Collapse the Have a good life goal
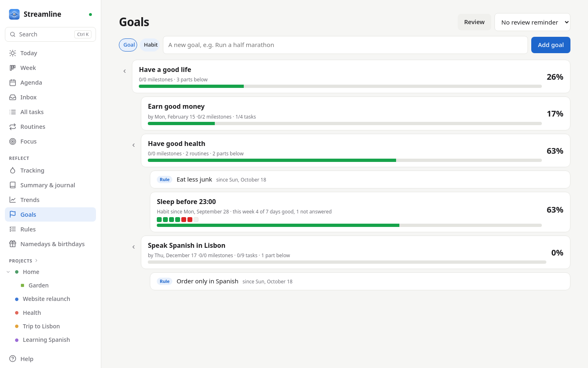This screenshot has height=368, width=588. pos(125,71)
